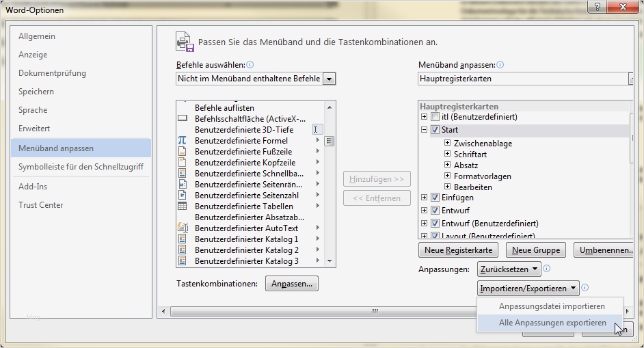Open the Allgemein options category
Viewport: 644px width, 348px height.
pyautogui.click(x=37, y=36)
